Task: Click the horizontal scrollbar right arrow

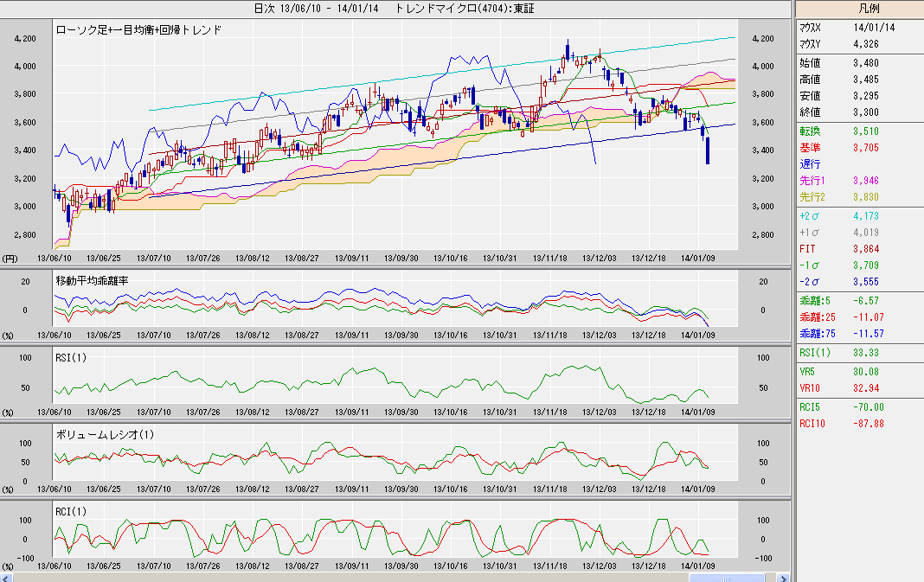Action: click(782, 577)
